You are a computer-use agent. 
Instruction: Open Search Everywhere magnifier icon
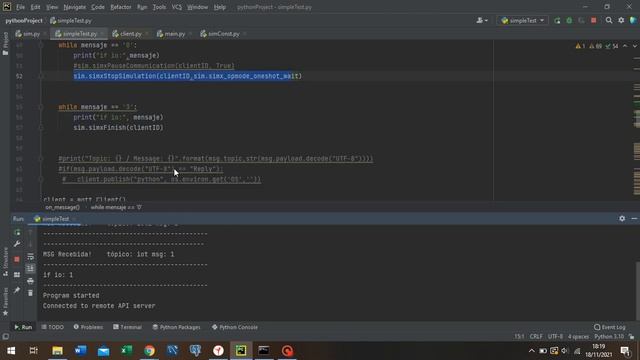point(609,20)
